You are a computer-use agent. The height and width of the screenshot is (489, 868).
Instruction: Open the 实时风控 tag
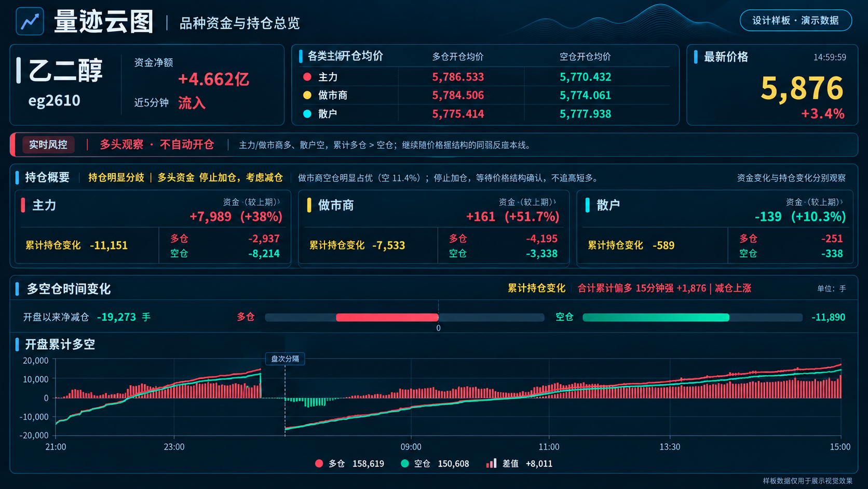tap(48, 144)
